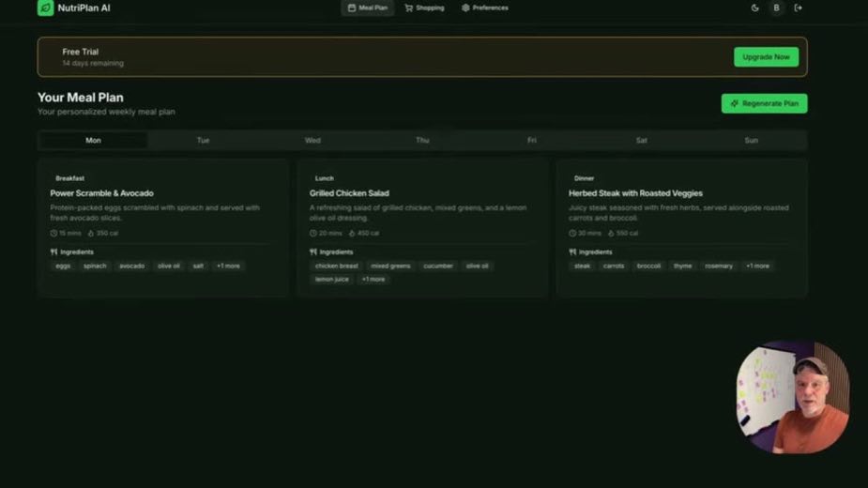Screen dimensions: 868x488
Task: Click the Upgrade Now button
Action: [x=766, y=57]
